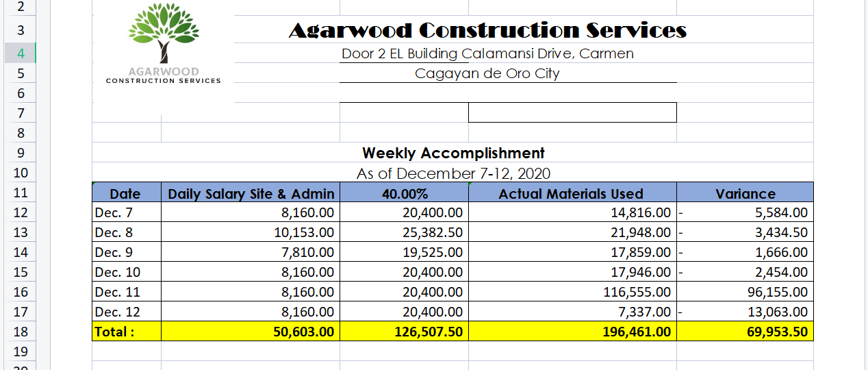
Task: Select the Dec. 9 date cell
Action: pos(126,252)
